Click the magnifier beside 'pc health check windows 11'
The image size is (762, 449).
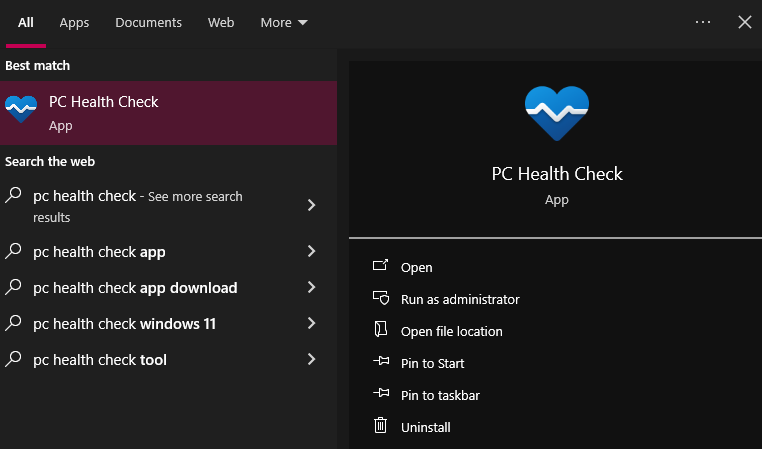(13, 323)
